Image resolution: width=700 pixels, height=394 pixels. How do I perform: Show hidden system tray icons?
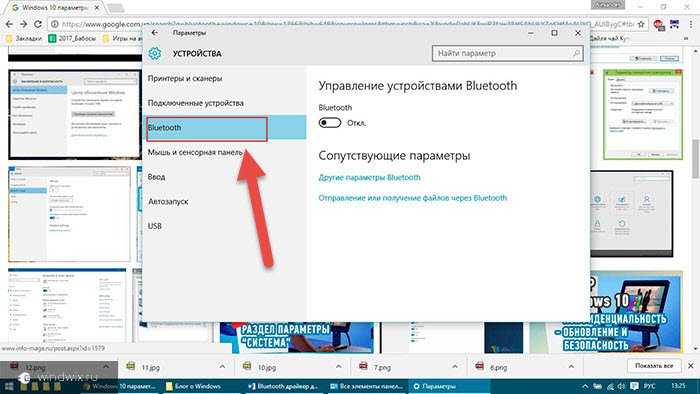pos(585,386)
